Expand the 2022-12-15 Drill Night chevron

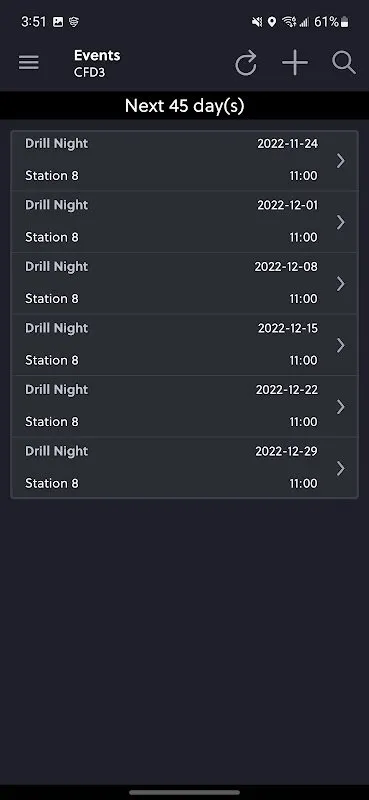tap(340, 346)
